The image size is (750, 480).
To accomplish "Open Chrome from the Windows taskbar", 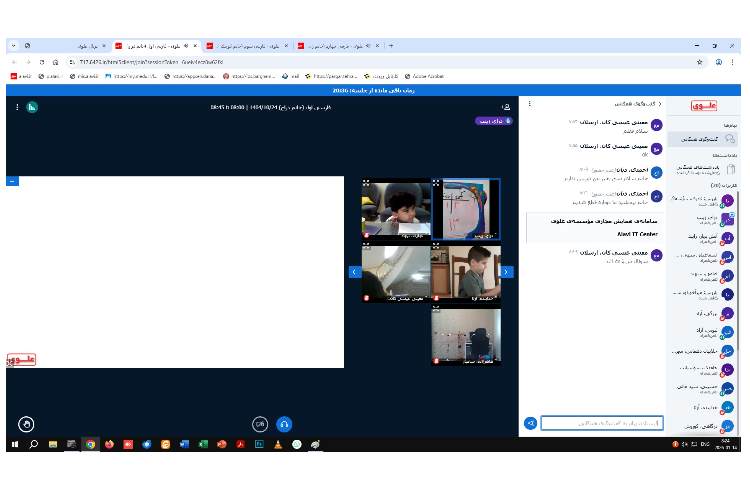I will pos(90,444).
